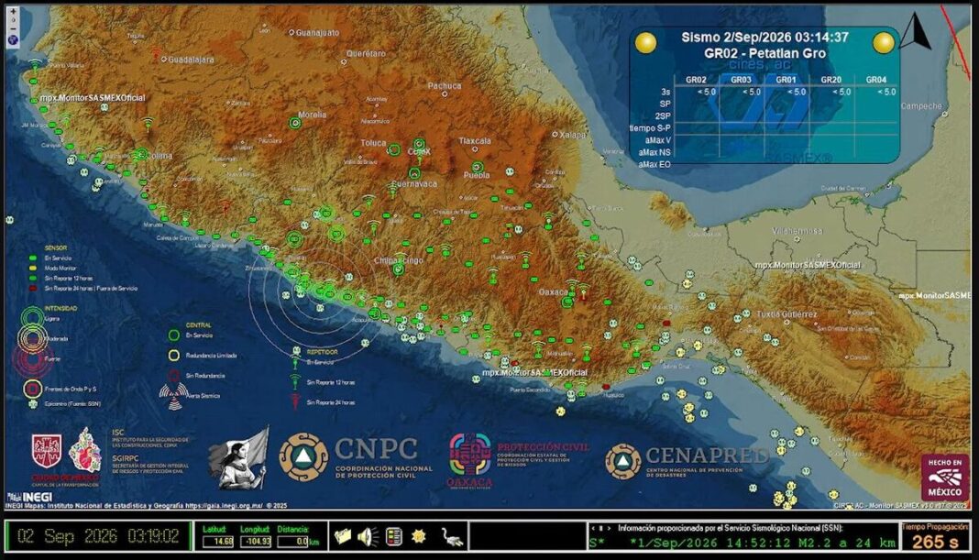Viewport: 979px width, 560px height.
Task: Click the INEGI Mapas attribution link text
Action: [x=147, y=506]
